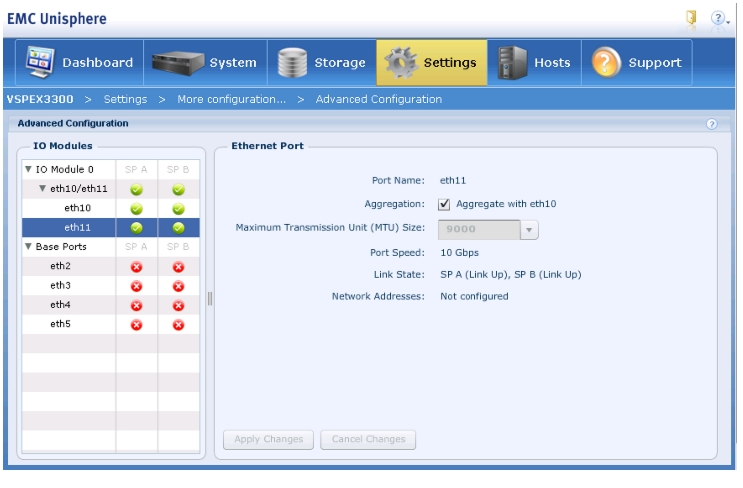
Task: Open the Dashboard tab
Action: [80, 63]
